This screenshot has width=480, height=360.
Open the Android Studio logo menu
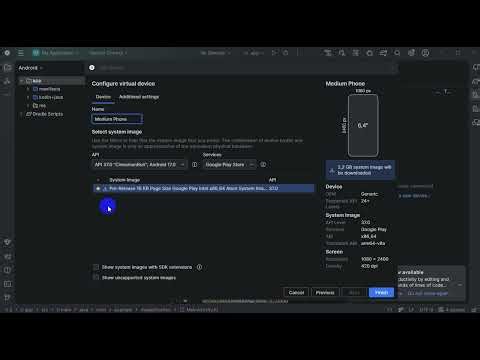point(7,53)
